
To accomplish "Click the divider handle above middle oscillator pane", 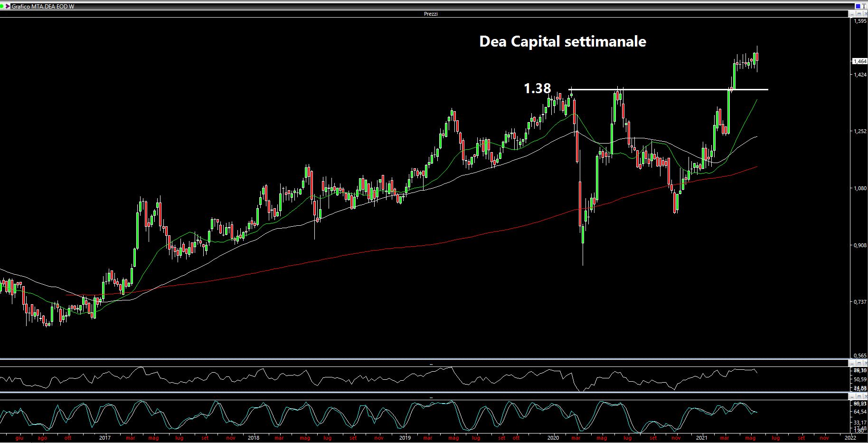I will point(431,365).
